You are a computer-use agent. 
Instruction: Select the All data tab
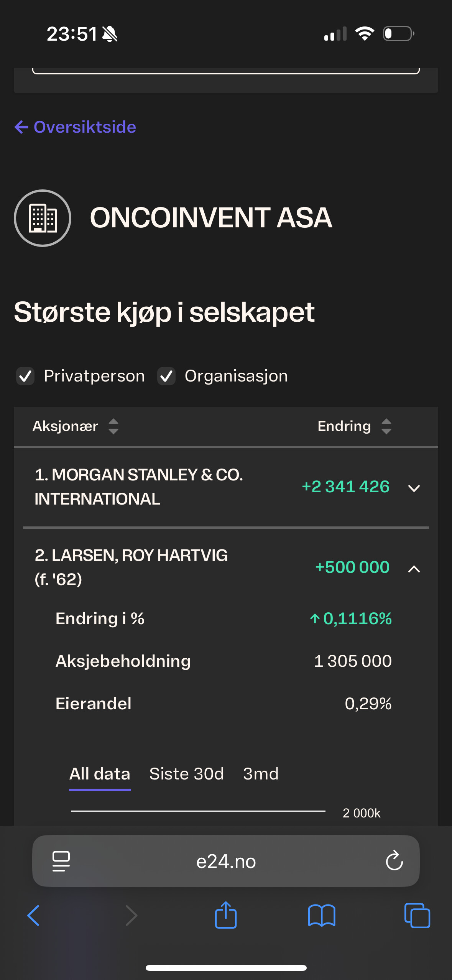pos(100,774)
